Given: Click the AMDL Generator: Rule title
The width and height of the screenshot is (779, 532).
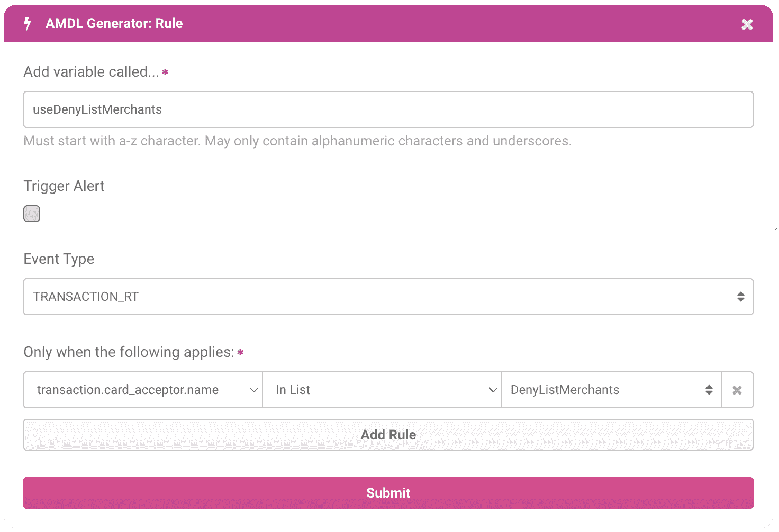Looking at the screenshot, I should 114,24.
